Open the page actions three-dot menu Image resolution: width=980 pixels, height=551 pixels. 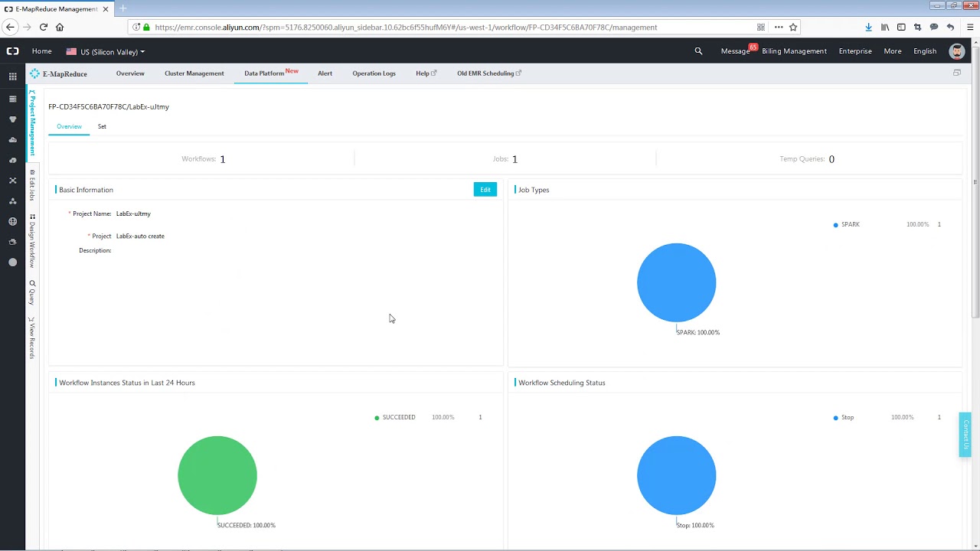pyautogui.click(x=779, y=27)
